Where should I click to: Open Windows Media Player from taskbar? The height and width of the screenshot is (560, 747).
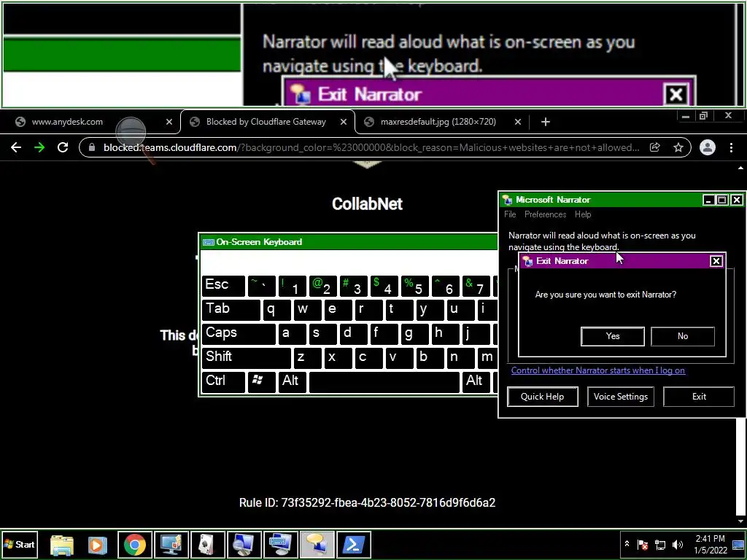point(97,544)
